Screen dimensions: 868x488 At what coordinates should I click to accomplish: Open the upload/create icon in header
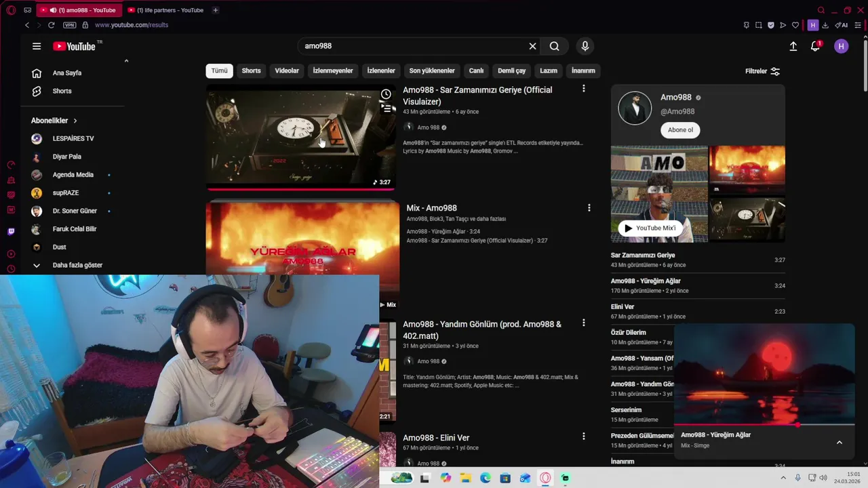[793, 46]
